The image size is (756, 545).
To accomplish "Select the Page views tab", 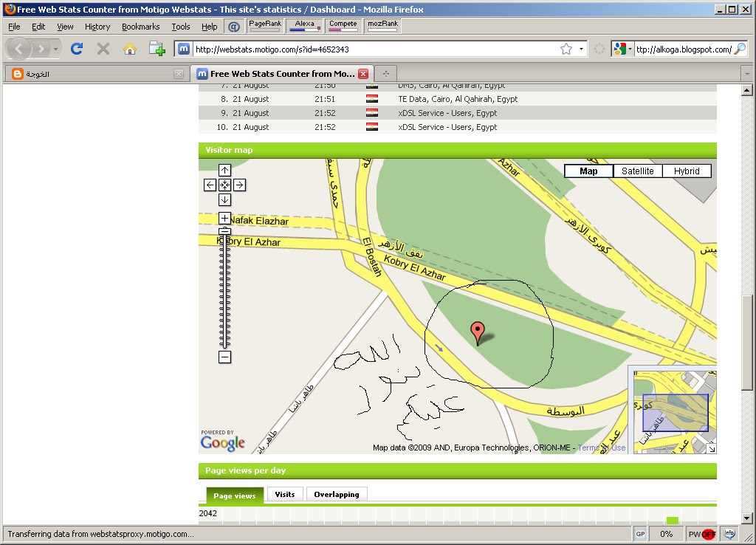I will point(235,496).
